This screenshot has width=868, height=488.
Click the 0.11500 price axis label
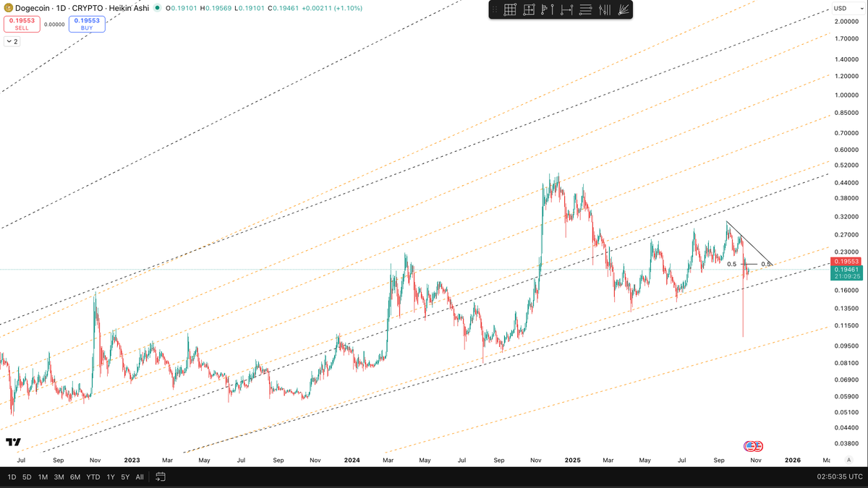click(846, 325)
